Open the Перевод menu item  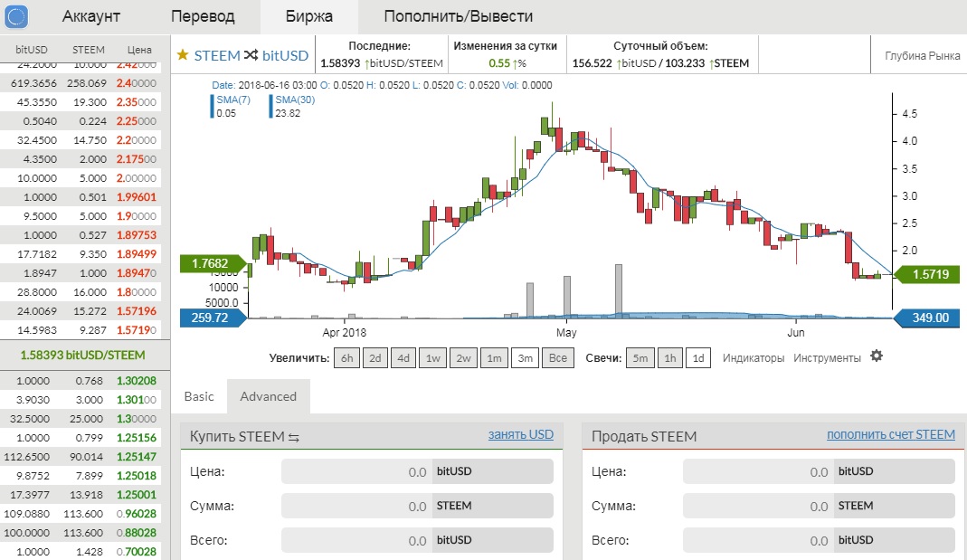(203, 16)
